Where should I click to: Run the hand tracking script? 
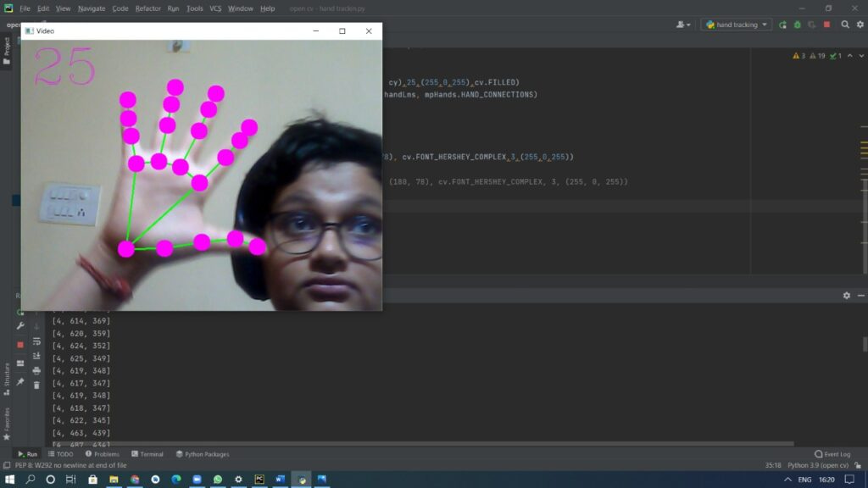pos(782,25)
